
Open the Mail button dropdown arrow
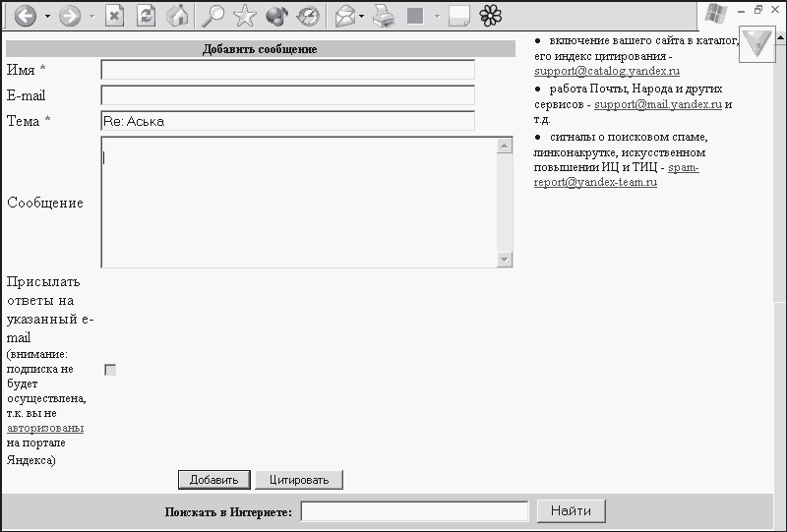click(362, 16)
